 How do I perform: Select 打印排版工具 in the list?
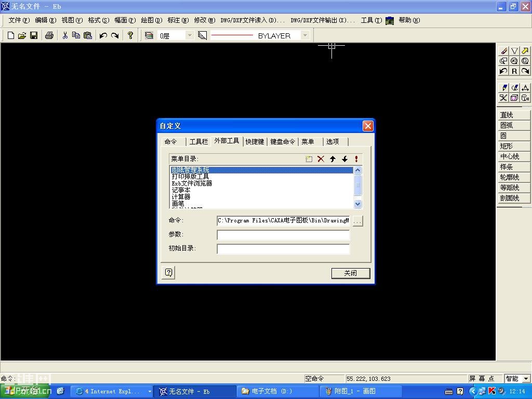(x=262, y=177)
